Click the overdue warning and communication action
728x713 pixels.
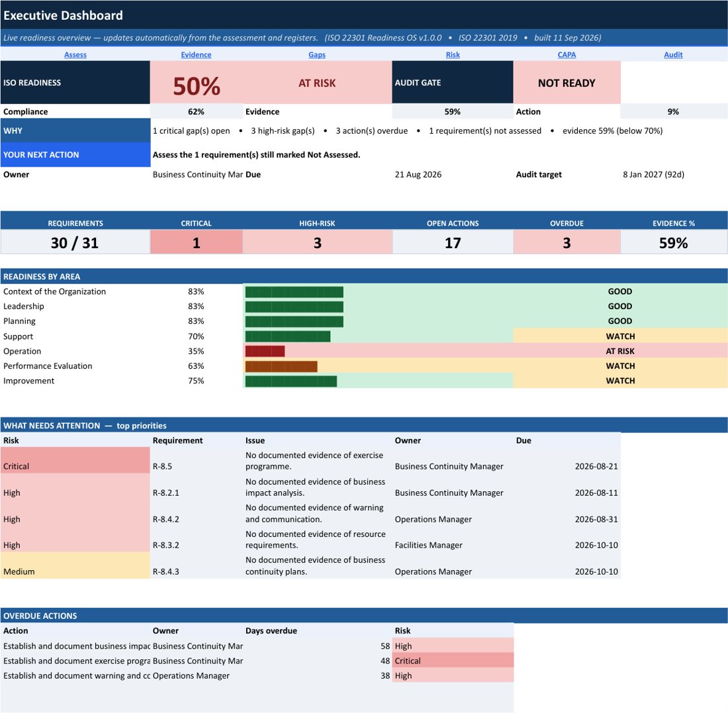coord(77,675)
